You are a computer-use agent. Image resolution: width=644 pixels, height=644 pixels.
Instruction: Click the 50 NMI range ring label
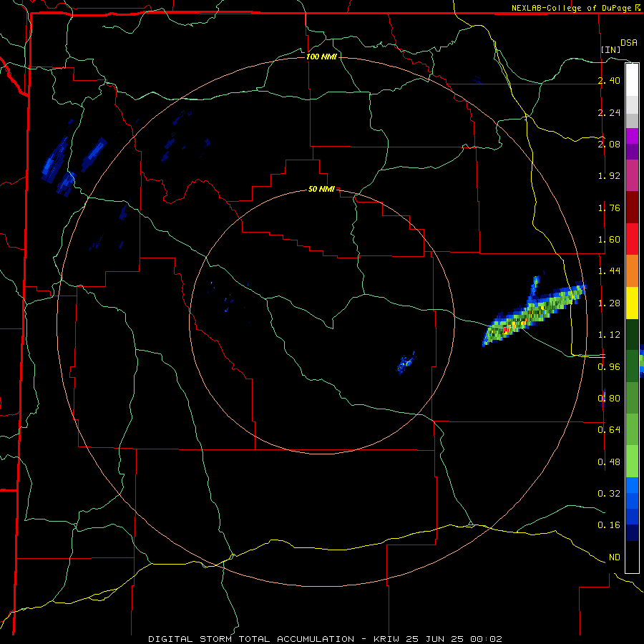click(321, 190)
